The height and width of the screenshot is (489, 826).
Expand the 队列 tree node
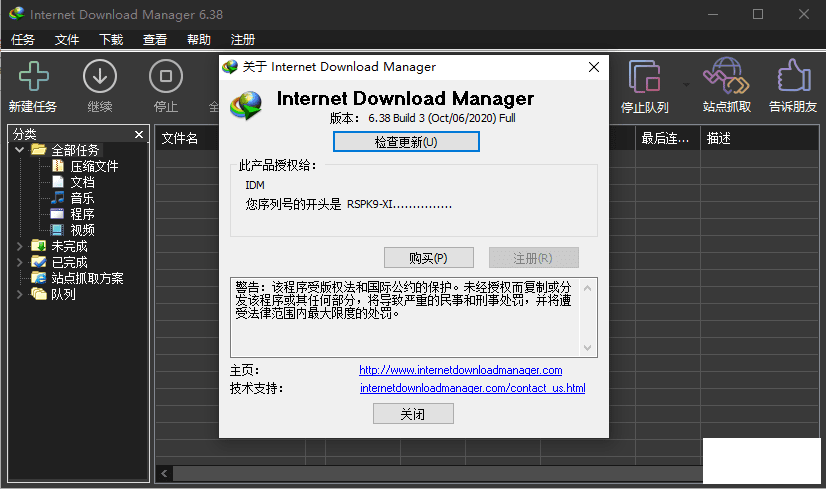tap(19, 294)
